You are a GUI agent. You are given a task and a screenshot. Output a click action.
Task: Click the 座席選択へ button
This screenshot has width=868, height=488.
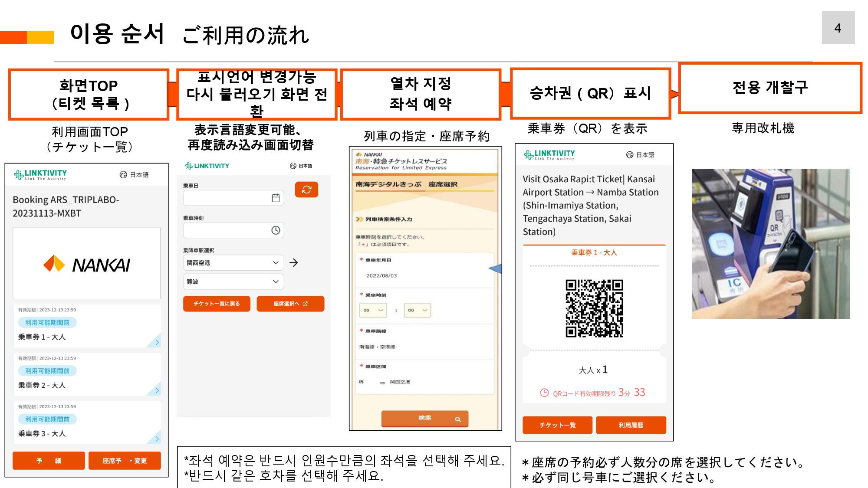(290, 304)
